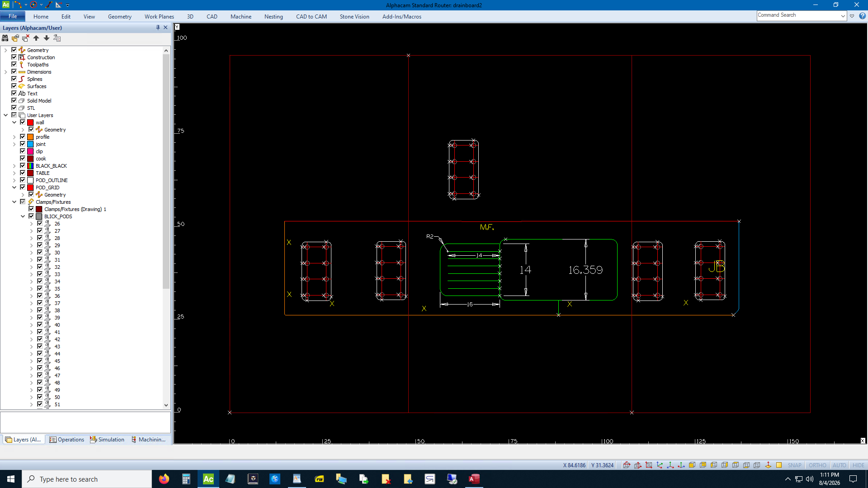Collapse the POD_GRID layer node
Screen dimensions: 868x488
(14, 188)
